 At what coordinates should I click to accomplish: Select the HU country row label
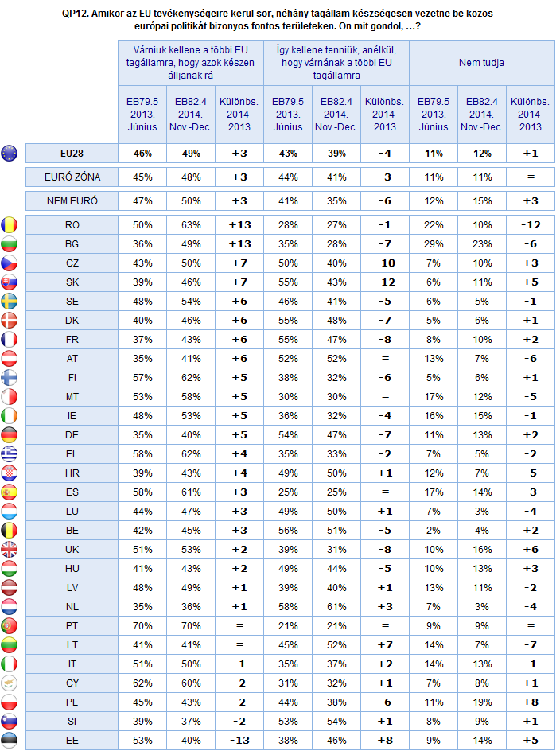pos(72,569)
